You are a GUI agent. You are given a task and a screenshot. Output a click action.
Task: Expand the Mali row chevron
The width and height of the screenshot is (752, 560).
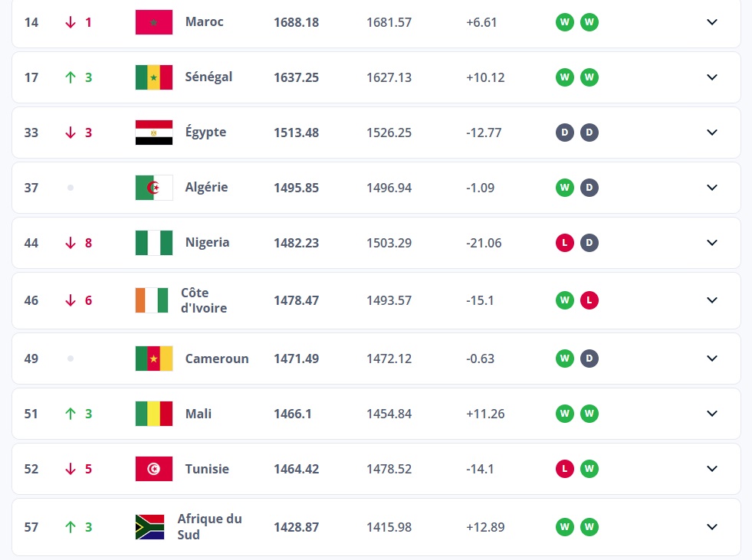[712, 413]
